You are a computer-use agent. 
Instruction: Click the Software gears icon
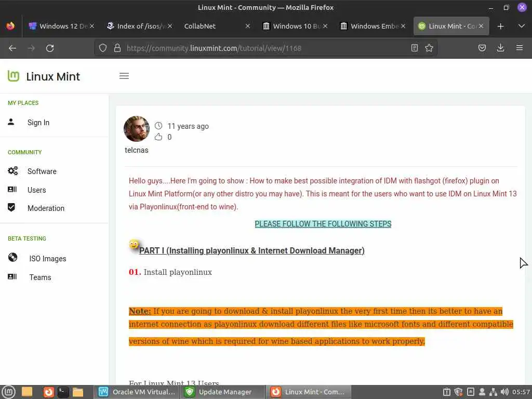13,170
